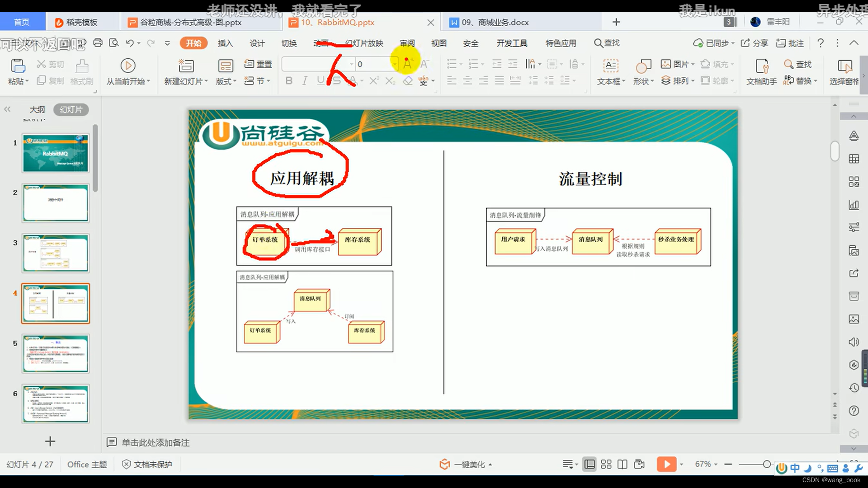
Task: Switch to the 视图 menu tab
Action: (x=439, y=43)
